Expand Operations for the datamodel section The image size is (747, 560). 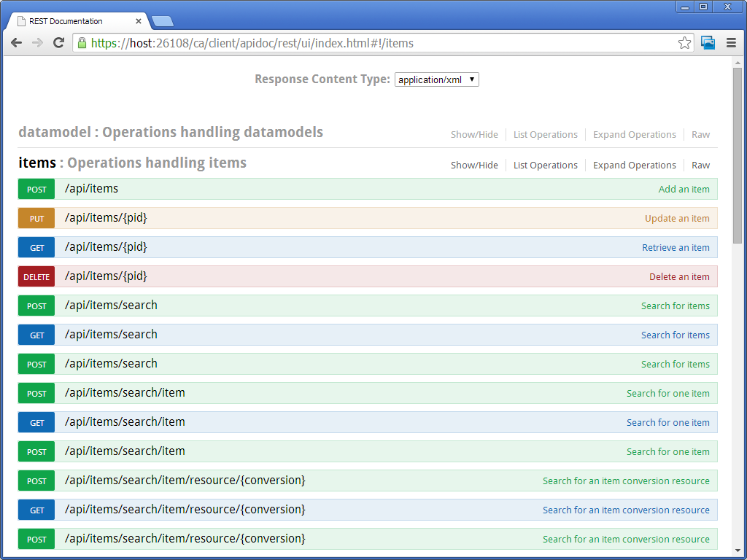pos(634,135)
